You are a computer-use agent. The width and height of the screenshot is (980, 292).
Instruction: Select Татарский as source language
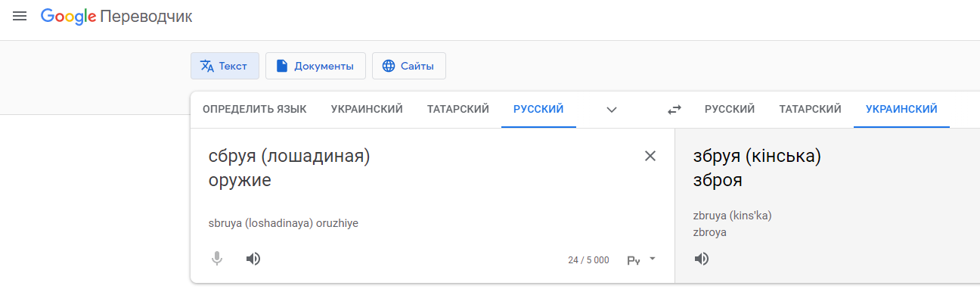[458, 109]
